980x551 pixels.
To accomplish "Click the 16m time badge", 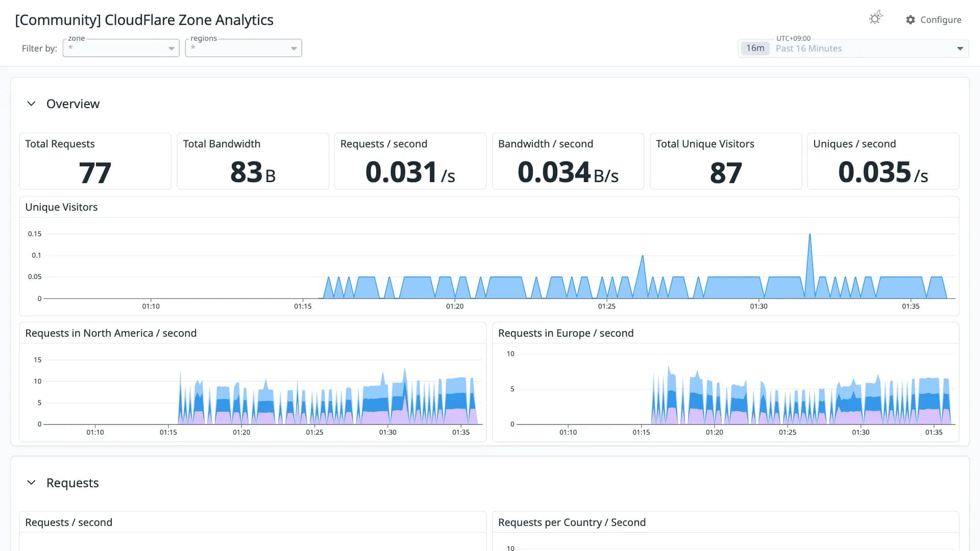I will 755,48.
